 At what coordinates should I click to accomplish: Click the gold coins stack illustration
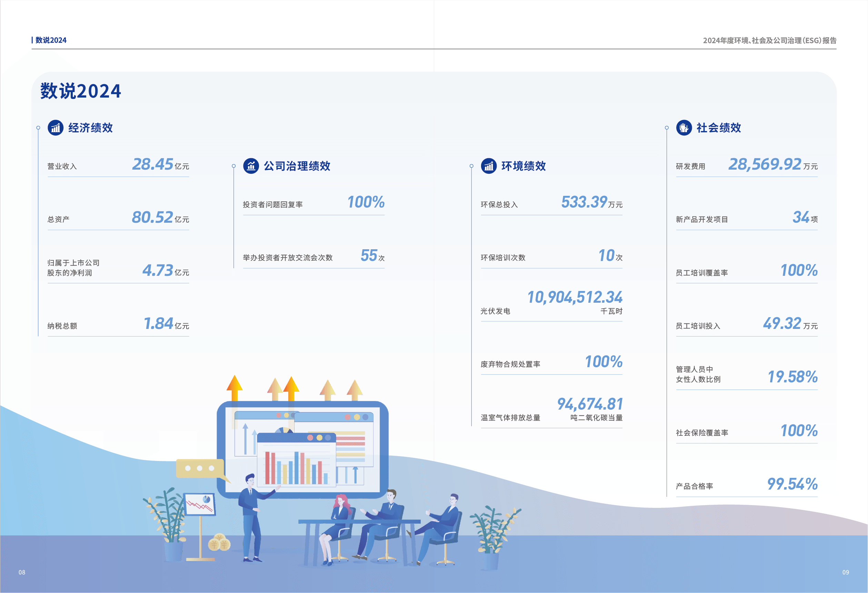[x=219, y=543]
